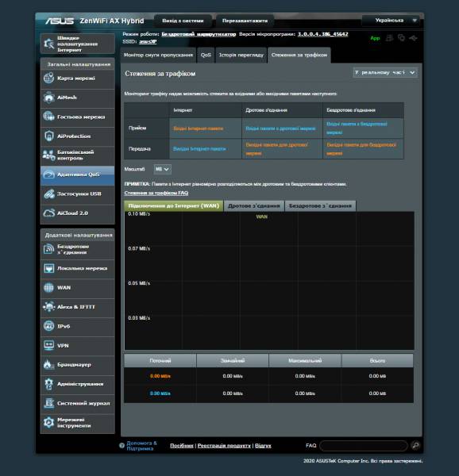Click the Quick Internet Setup wizard icon
The height and width of the screenshot is (476, 459).
(x=48, y=44)
